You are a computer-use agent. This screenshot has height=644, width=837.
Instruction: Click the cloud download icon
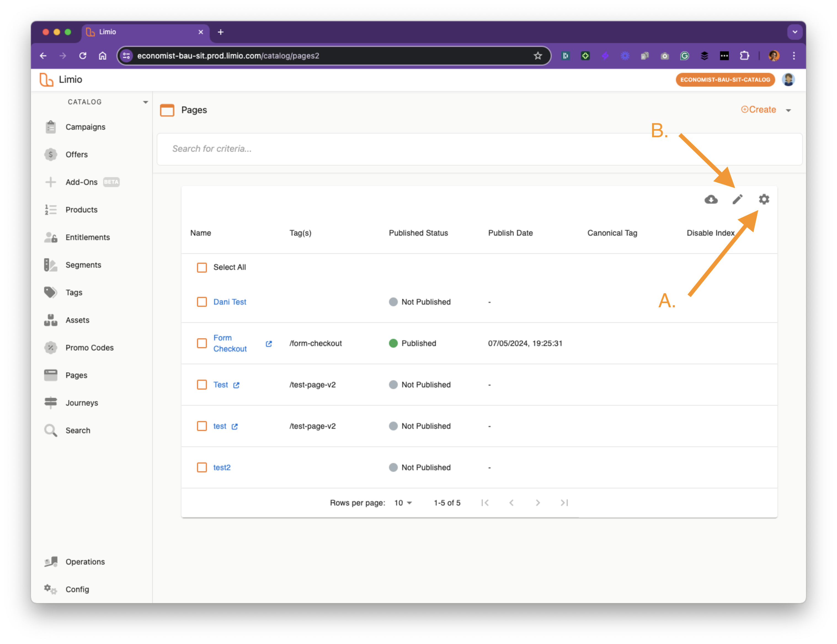pos(711,199)
